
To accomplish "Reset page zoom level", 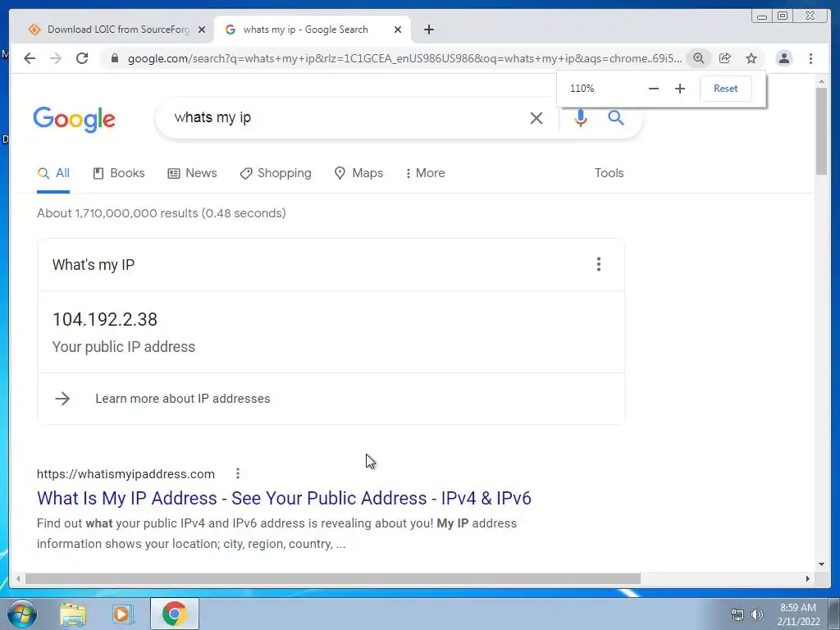I will pyautogui.click(x=725, y=89).
